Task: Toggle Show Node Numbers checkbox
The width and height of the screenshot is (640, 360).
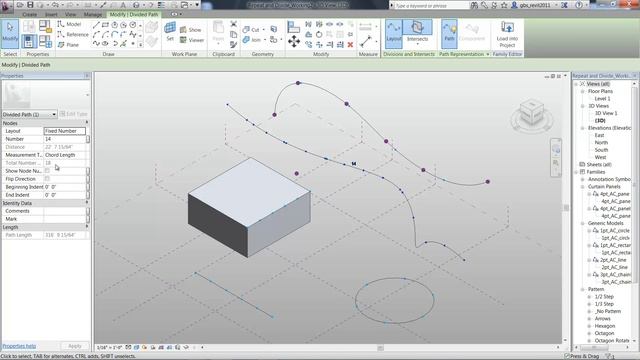Action: click(x=47, y=171)
